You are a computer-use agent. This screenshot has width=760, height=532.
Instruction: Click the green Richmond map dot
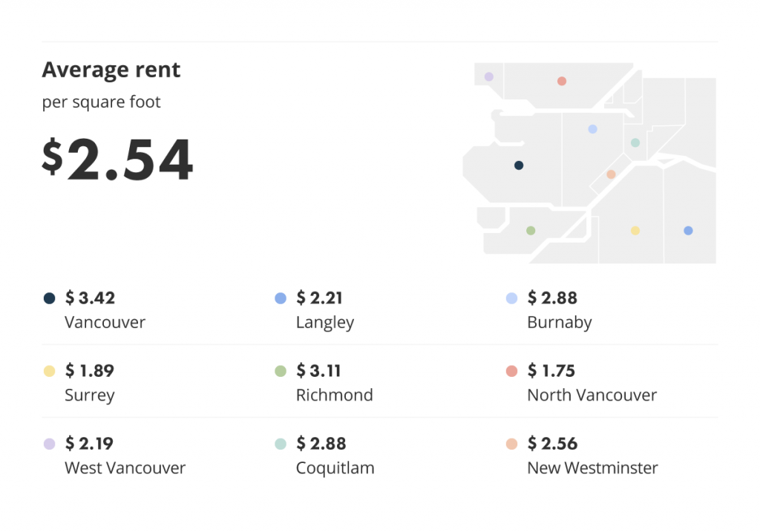(531, 231)
